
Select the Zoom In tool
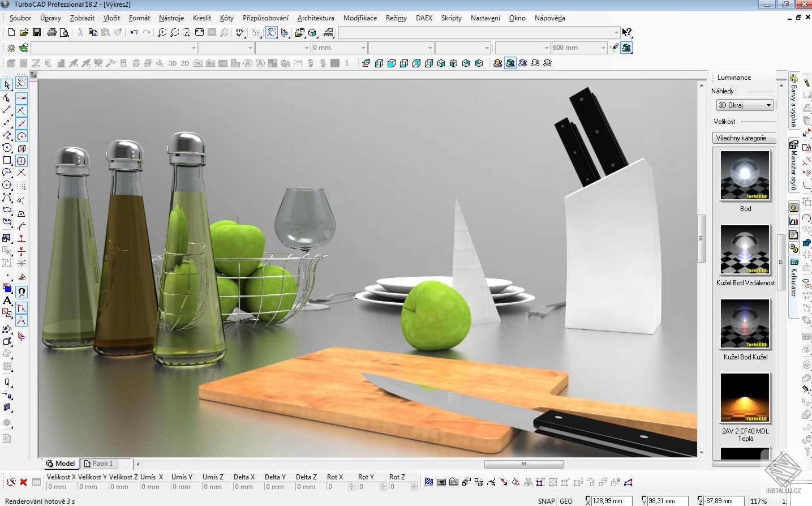coord(163,32)
